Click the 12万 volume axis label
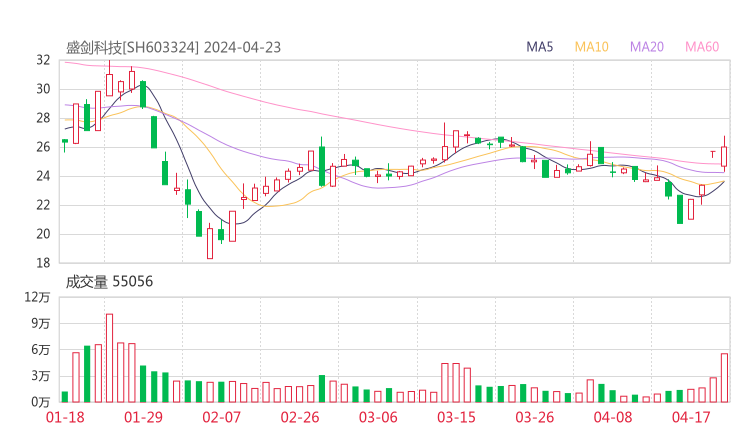 37,297
